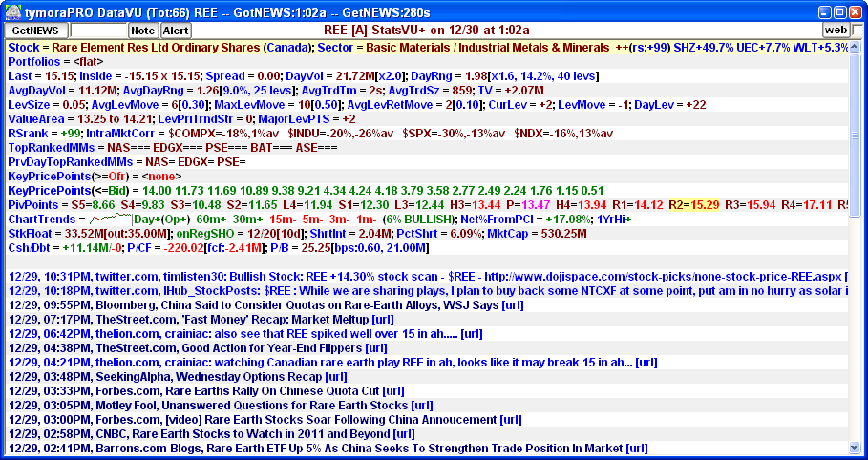The image size is (868, 460).
Task: Open url for Rare Earth Stocks to Watch in 2011
Action: pos(404,434)
